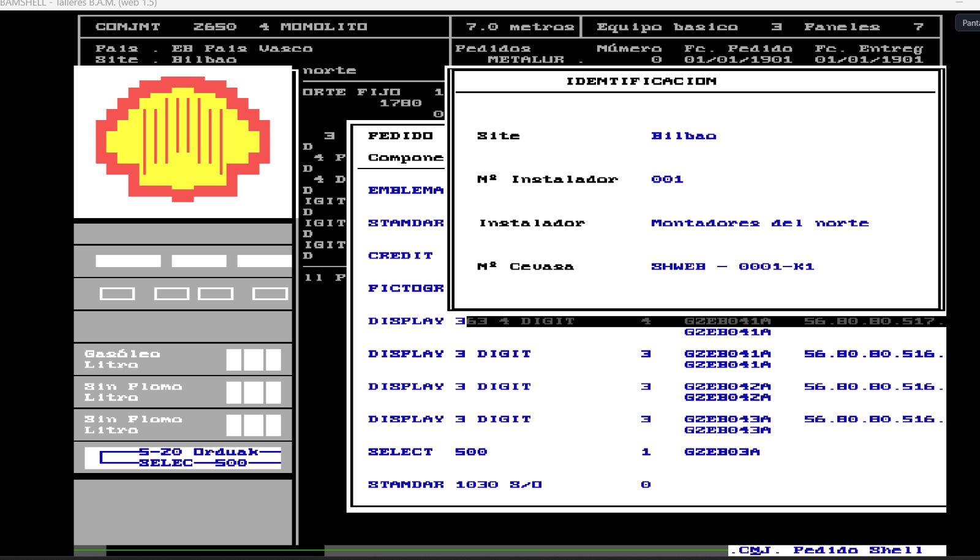Viewport: 980px width, 560px height.
Task: Click the partially visible Panta button
Action: [x=968, y=23]
